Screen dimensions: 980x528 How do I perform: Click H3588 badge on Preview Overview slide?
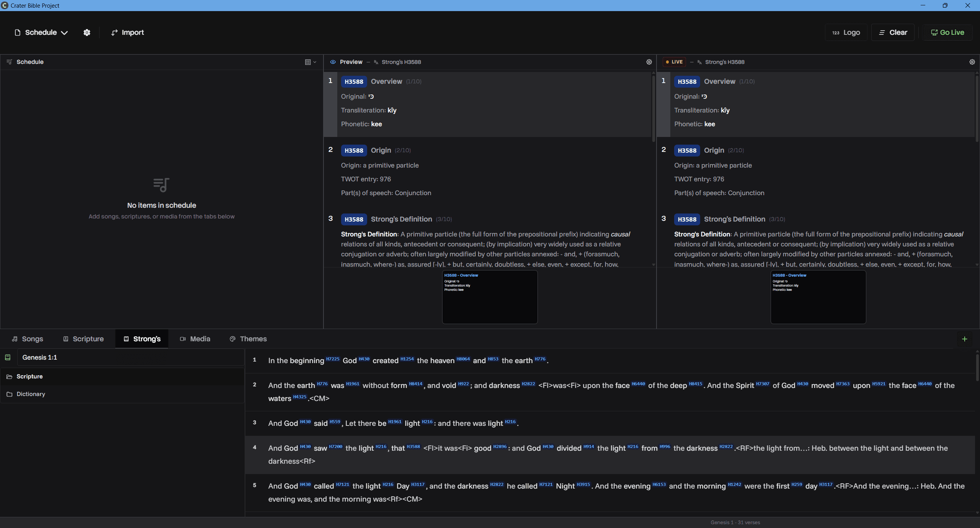(x=354, y=81)
